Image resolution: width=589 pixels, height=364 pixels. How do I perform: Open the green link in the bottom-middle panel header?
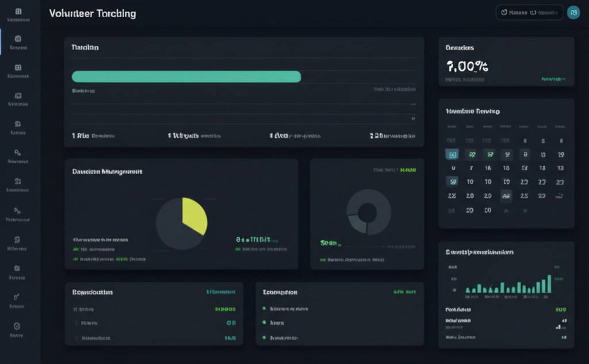click(404, 292)
